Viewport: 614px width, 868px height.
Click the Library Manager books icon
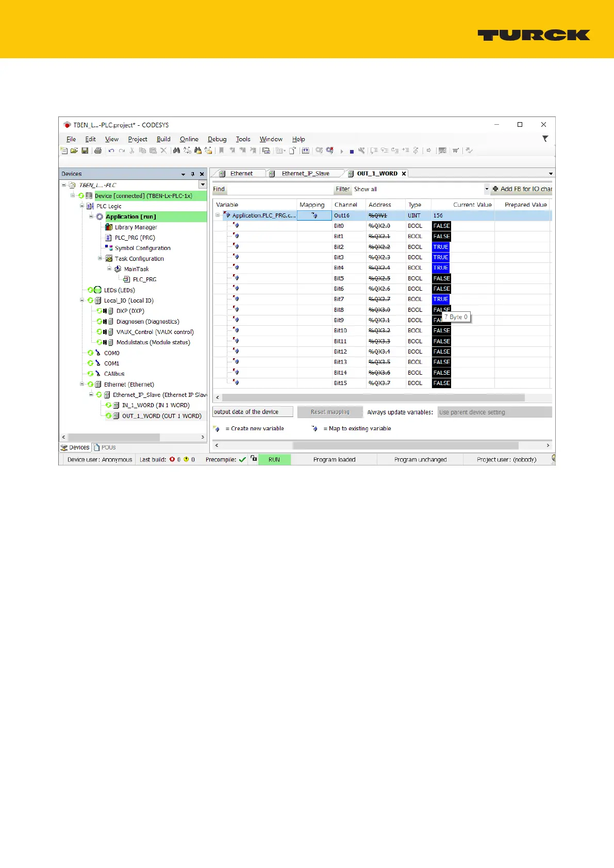click(x=109, y=227)
